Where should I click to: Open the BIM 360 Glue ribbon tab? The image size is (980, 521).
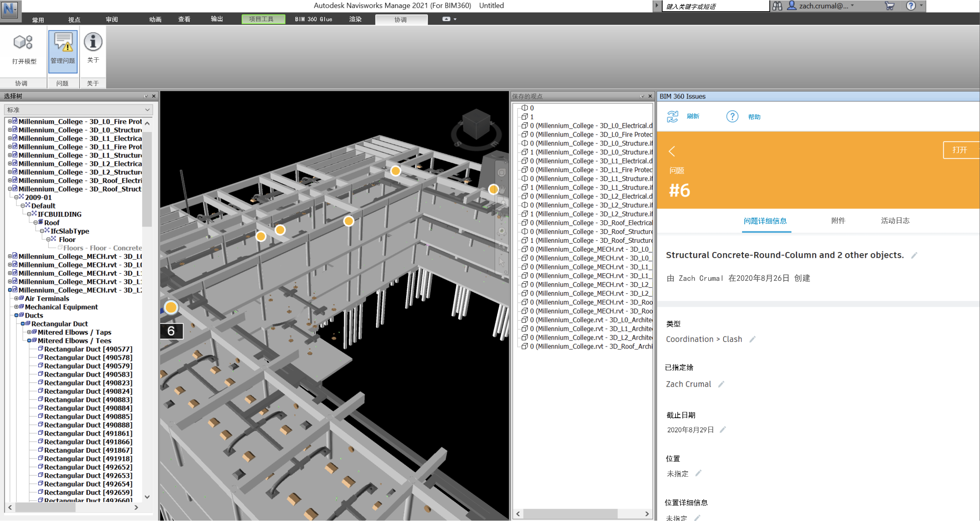tap(313, 19)
